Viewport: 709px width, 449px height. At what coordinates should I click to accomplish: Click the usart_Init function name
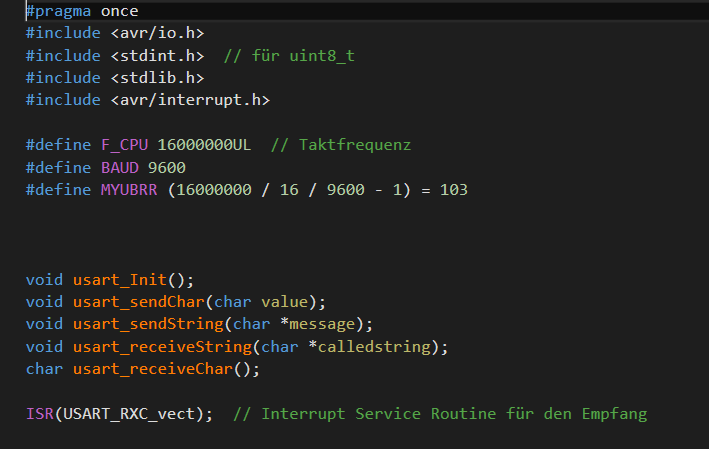[x=120, y=280]
